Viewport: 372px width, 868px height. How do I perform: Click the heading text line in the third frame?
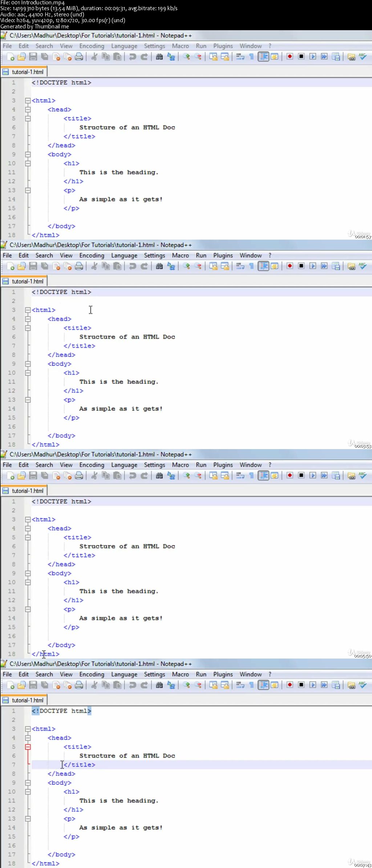pyautogui.click(x=119, y=591)
